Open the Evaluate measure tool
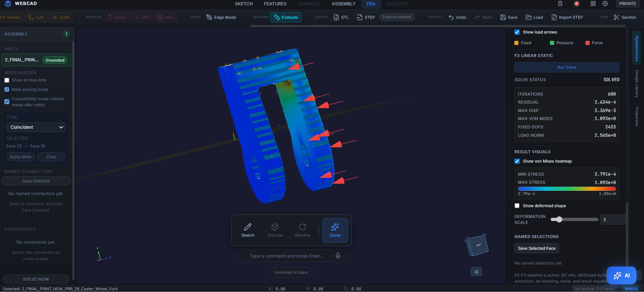 coord(286,17)
